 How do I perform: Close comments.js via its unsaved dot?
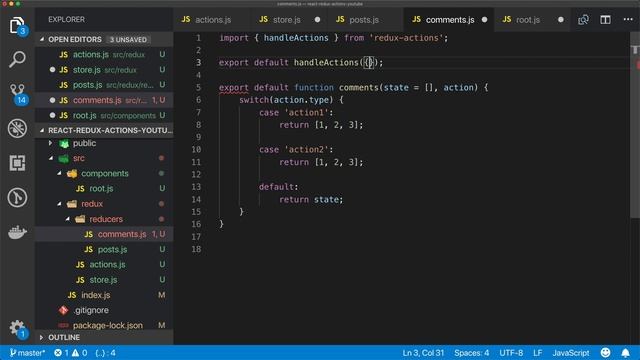pos(484,20)
